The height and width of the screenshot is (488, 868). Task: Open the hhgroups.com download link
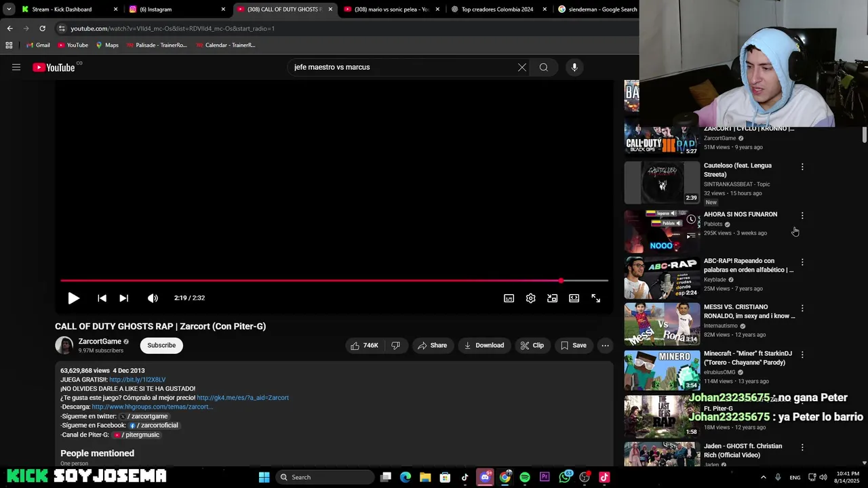pos(153,407)
